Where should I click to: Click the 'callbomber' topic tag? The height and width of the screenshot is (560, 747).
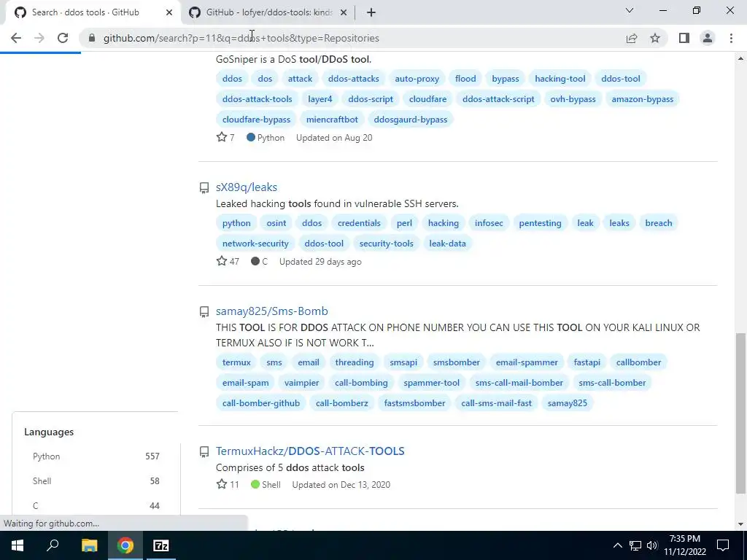coord(638,362)
